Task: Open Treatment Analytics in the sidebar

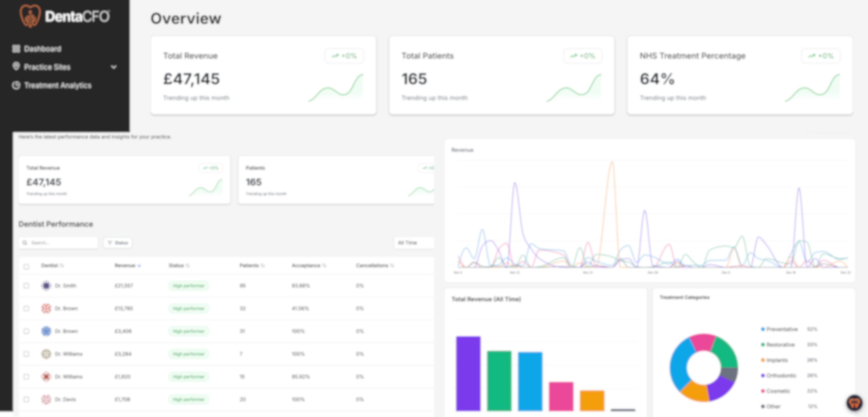Action: click(58, 85)
